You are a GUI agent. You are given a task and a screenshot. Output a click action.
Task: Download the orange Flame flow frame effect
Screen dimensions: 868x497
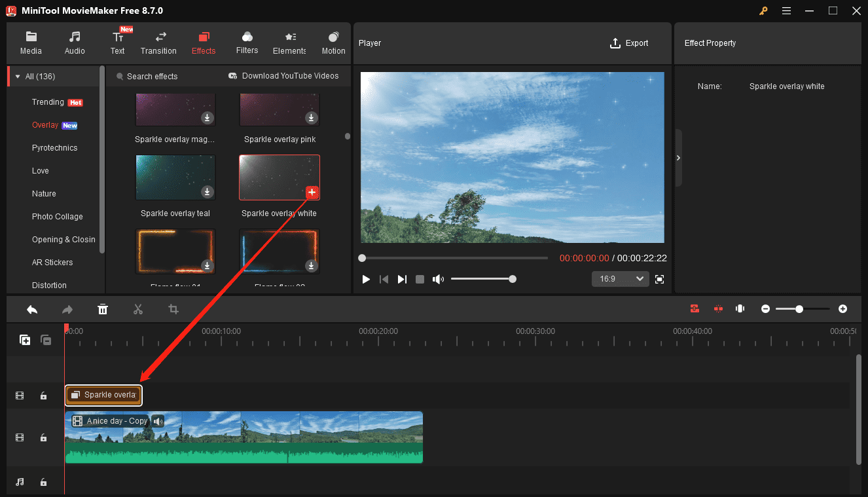tap(207, 265)
